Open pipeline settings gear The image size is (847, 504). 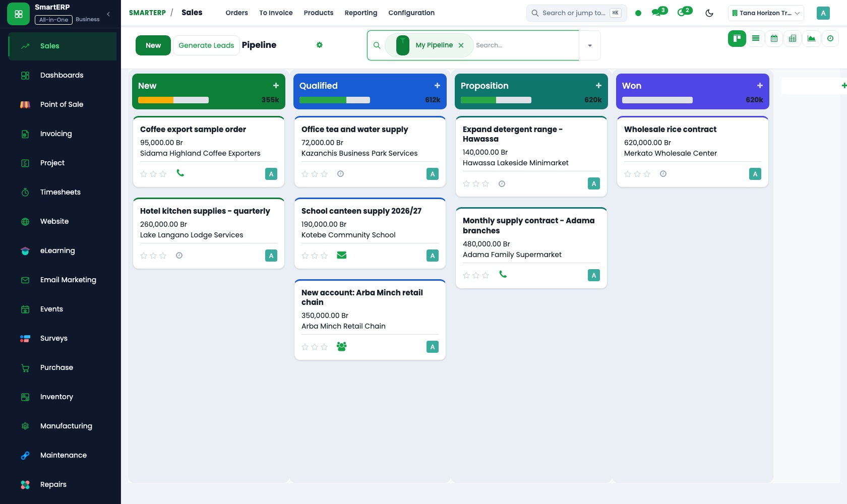pyautogui.click(x=319, y=45)
